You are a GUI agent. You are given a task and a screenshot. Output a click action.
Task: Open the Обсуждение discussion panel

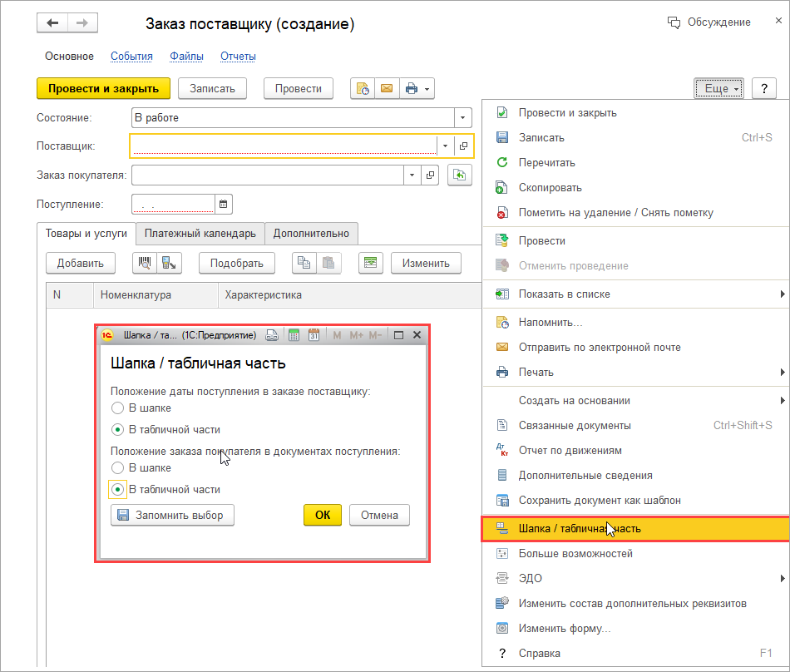[709, 22]
